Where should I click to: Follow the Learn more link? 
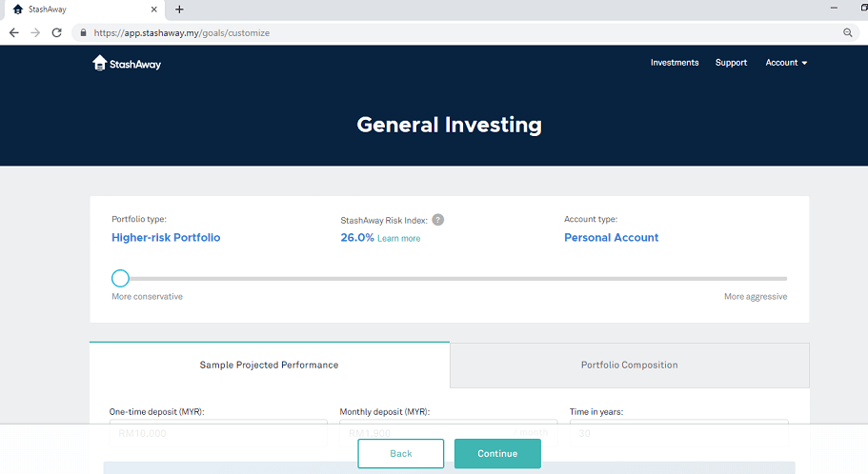[398, 238]
